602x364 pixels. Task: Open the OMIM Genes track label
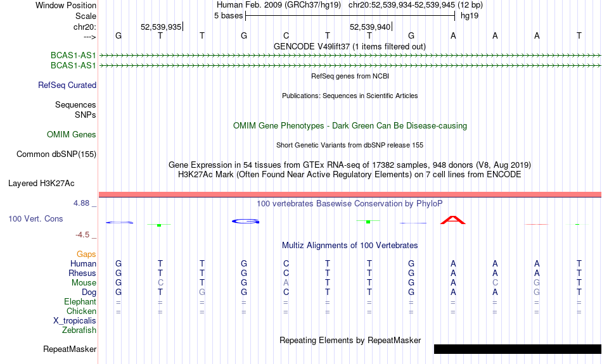[x=72, y=135]
